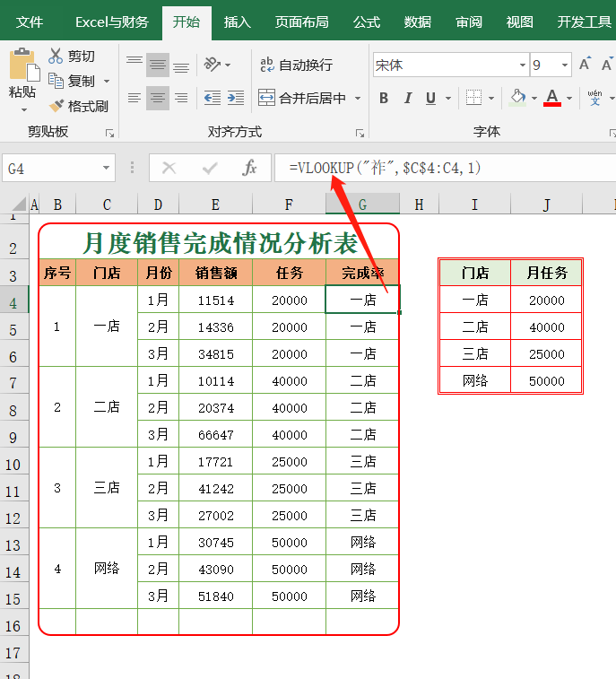
Task: Click the text orientation icon
Action: tap(212, 65)
